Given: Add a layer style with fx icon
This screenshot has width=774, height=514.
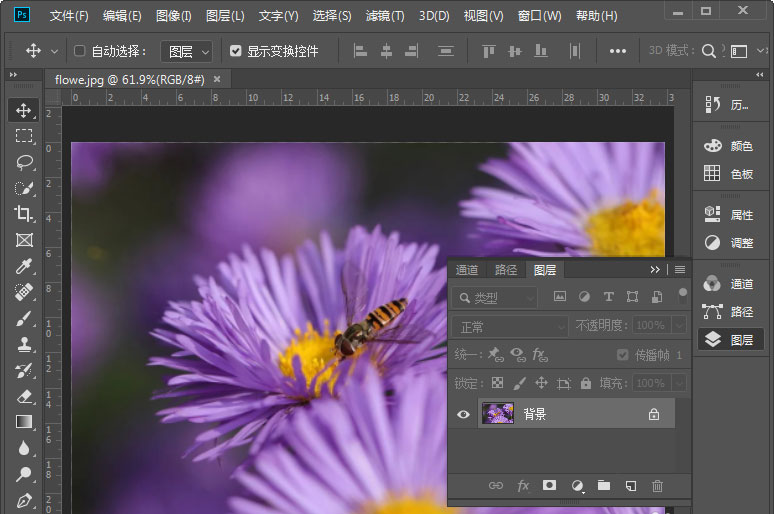Looking at the screenshot, I should click(523, 486).
